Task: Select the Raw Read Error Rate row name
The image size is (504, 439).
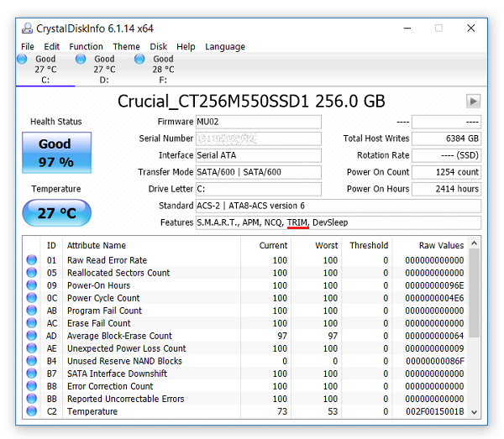Action: coord(107,260)
